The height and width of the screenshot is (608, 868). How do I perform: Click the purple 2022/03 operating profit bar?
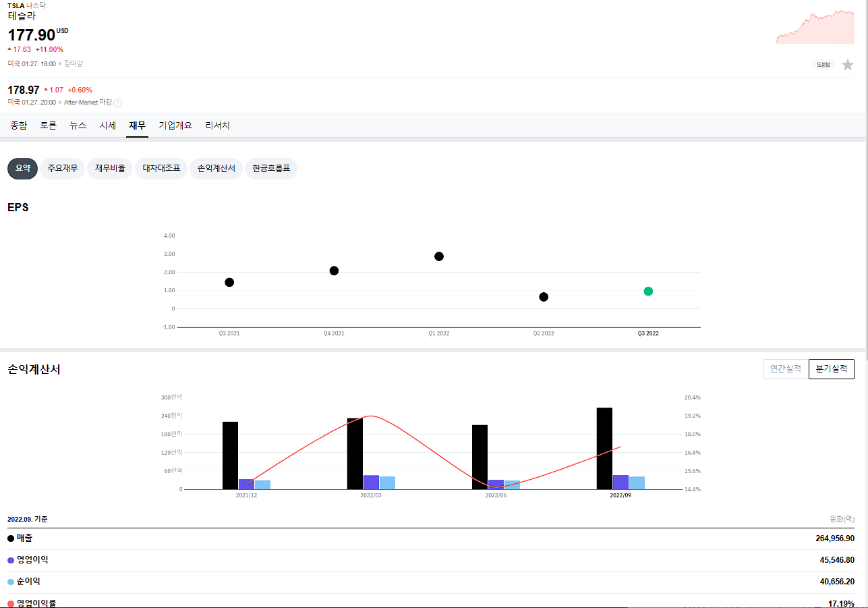pyautogui.click(x=371, y=482)
